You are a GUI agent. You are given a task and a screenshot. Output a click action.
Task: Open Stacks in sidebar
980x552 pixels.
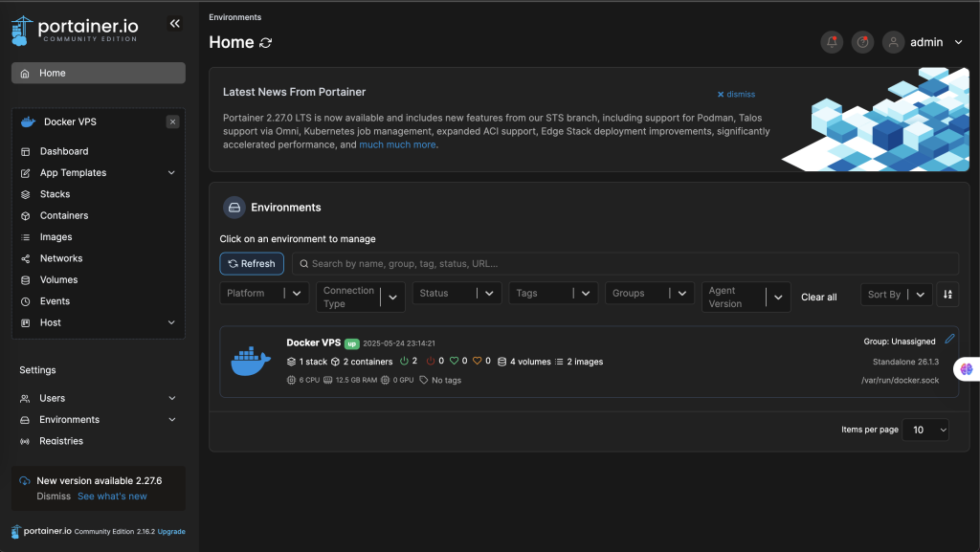pos(55,194)
